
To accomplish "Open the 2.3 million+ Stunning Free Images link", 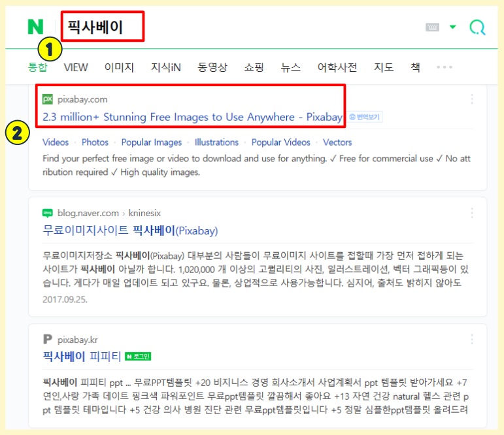I will click(193, 117).
